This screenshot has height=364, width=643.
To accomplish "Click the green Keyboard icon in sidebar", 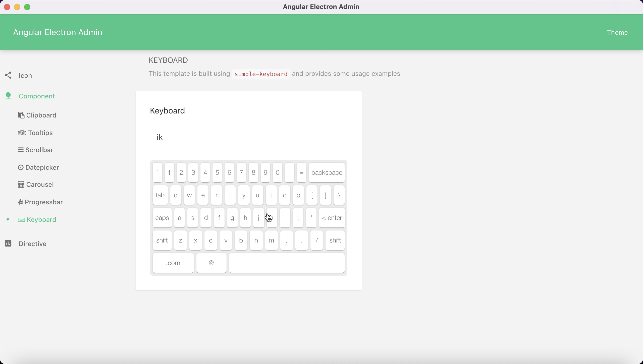I will coord(21,220).
